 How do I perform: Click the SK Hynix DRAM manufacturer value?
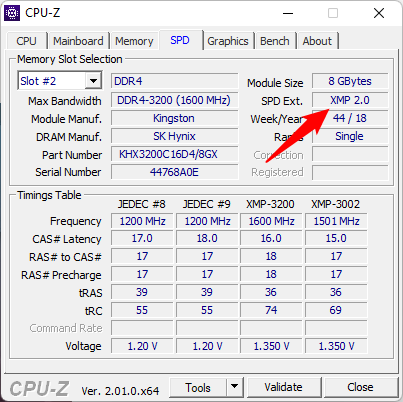tap(175, 136)
